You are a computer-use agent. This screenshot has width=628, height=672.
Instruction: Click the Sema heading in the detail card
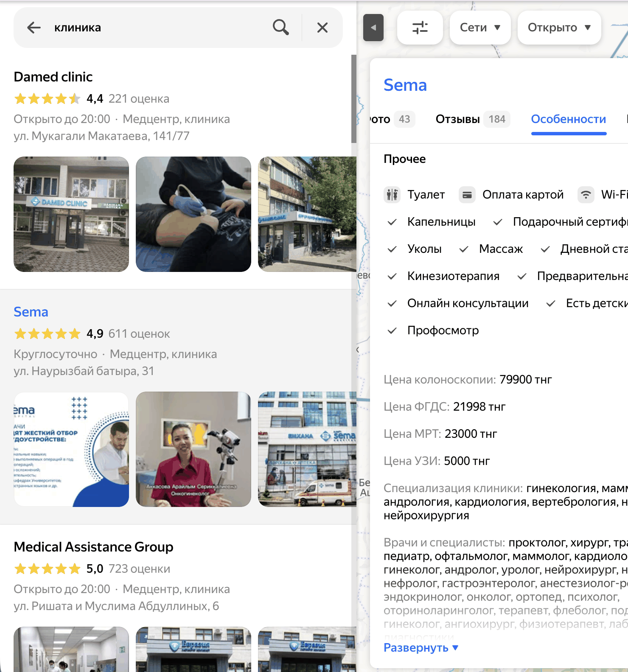click(x=405, y=85)
